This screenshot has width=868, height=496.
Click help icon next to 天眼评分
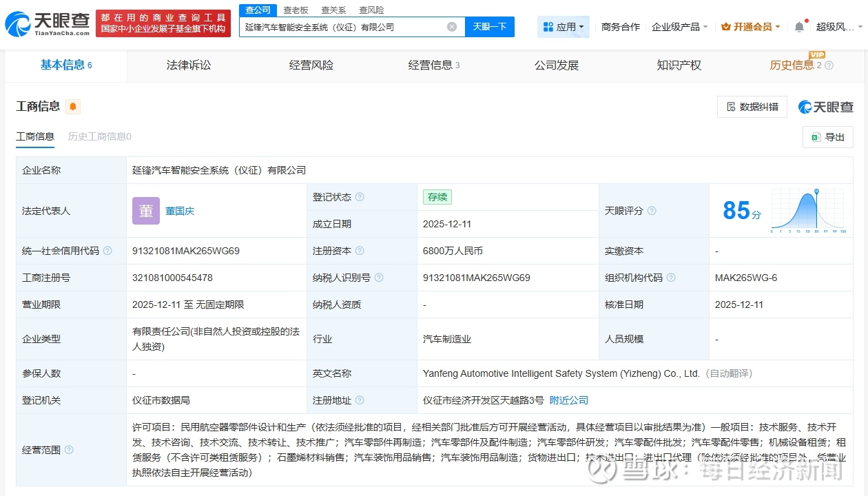[652, 211]
